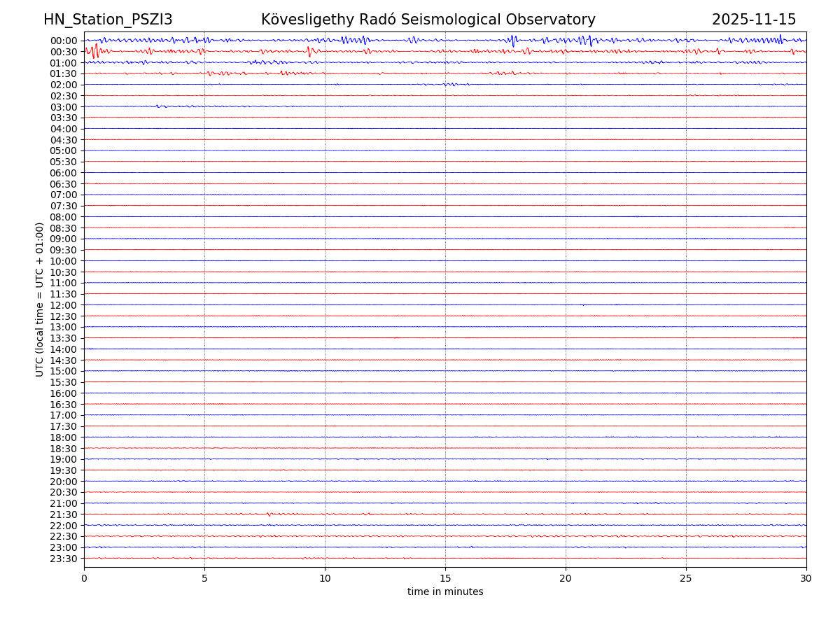840x630 pixels.
Task: Click the 0 tick on the minutes axis
Action: pos(84,579)
